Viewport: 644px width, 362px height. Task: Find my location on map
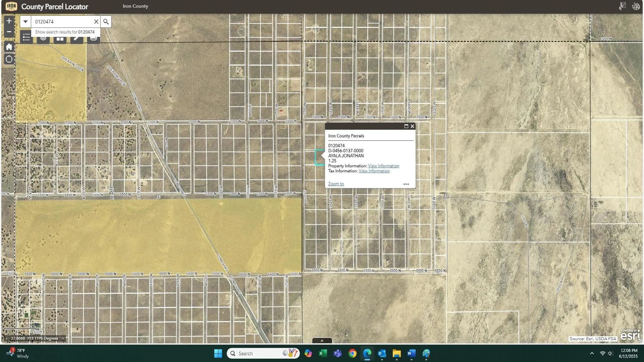click(9, 59)
